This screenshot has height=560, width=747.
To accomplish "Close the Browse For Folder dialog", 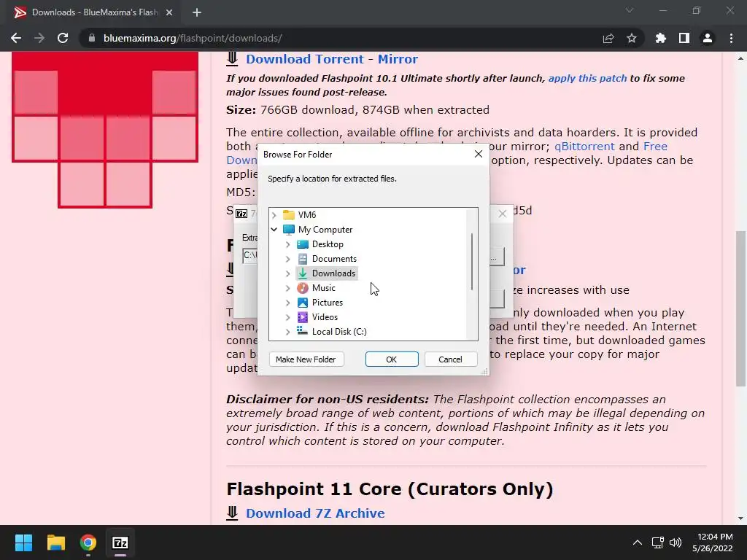I will point(479,154).
